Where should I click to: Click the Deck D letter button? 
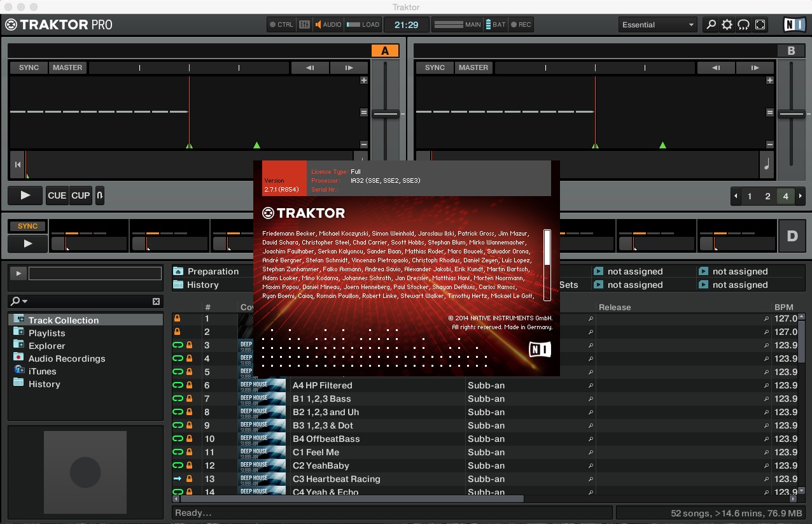tap(792, 236)
